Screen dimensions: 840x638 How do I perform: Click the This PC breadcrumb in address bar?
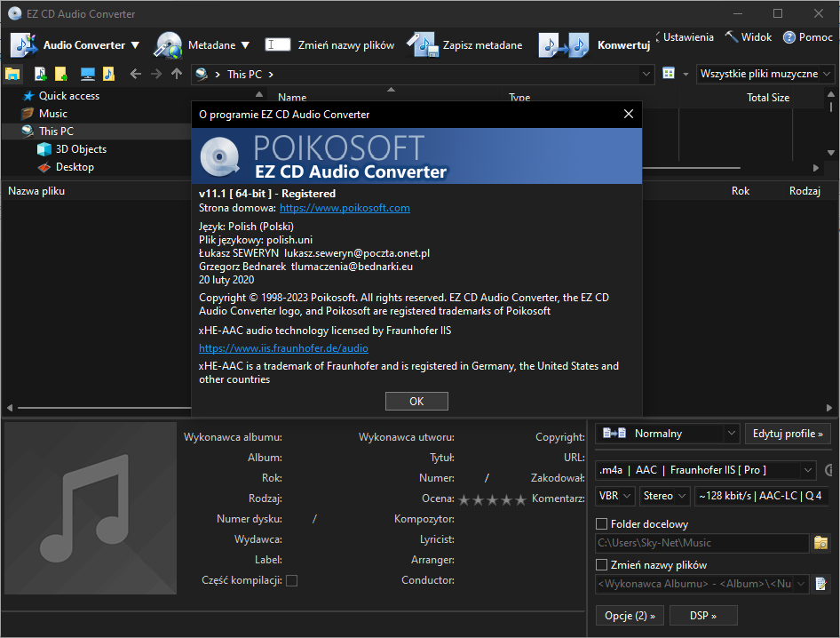pos(244,74)
